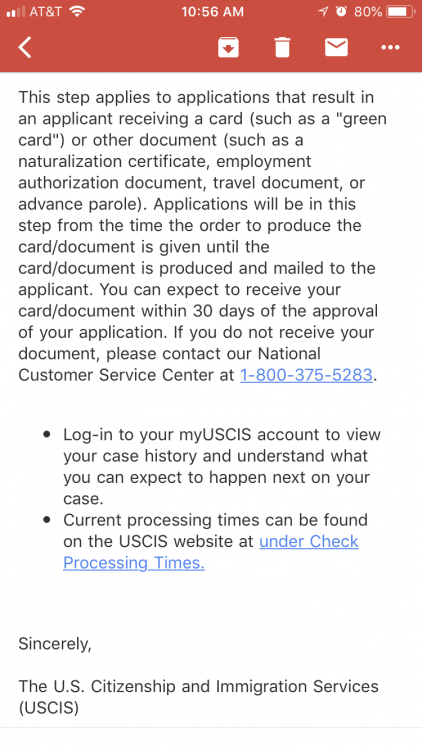Tap the AT&T carrier label

point(46,11)
